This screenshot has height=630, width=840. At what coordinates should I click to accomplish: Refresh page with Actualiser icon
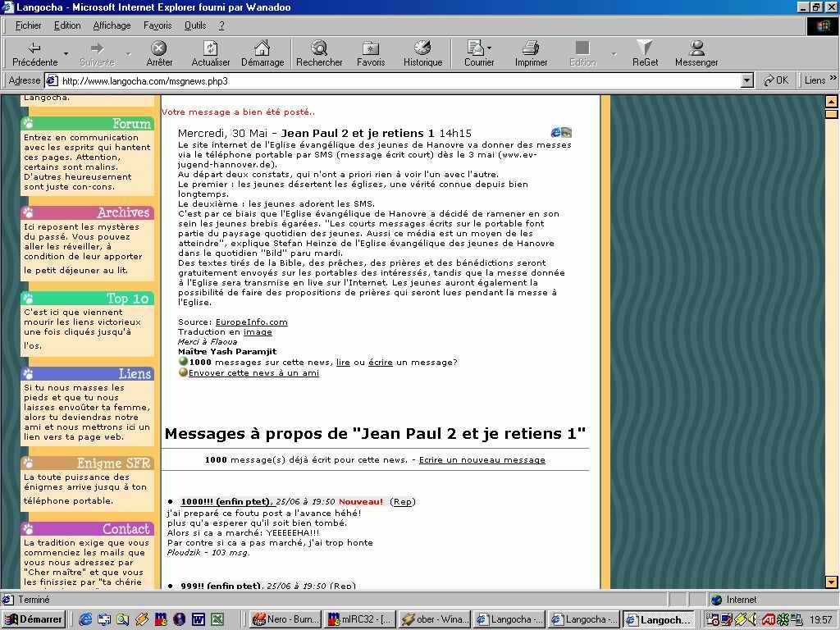tap(211, 49)
